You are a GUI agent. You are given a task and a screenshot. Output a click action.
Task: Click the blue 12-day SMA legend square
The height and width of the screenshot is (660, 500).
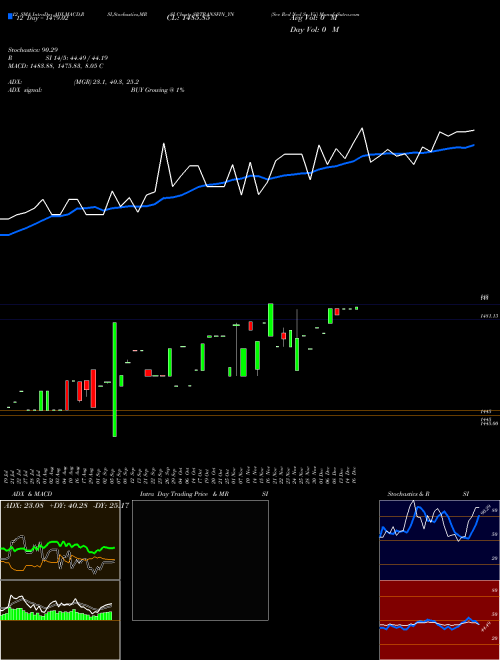click(x=10, y=16)
